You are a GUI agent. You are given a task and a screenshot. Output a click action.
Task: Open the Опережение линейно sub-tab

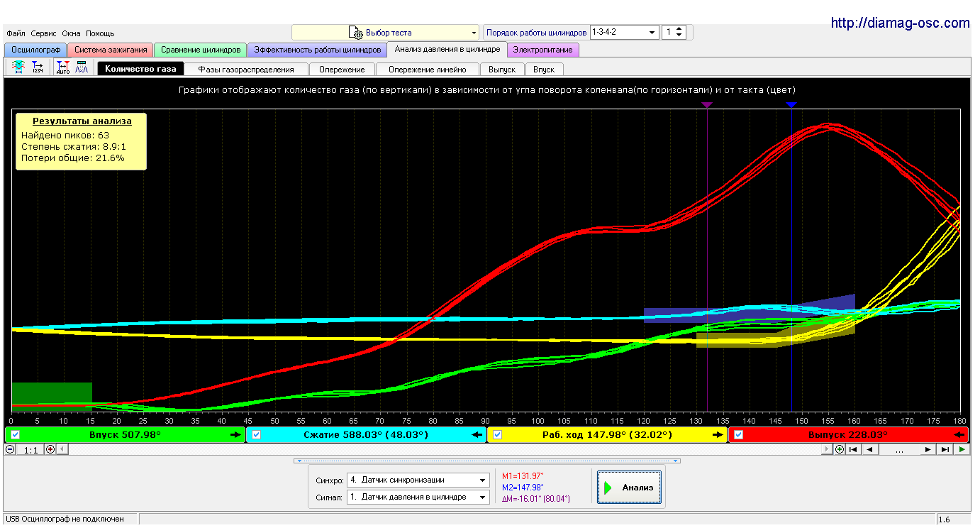pyautogui.click(x=428, y=69)
